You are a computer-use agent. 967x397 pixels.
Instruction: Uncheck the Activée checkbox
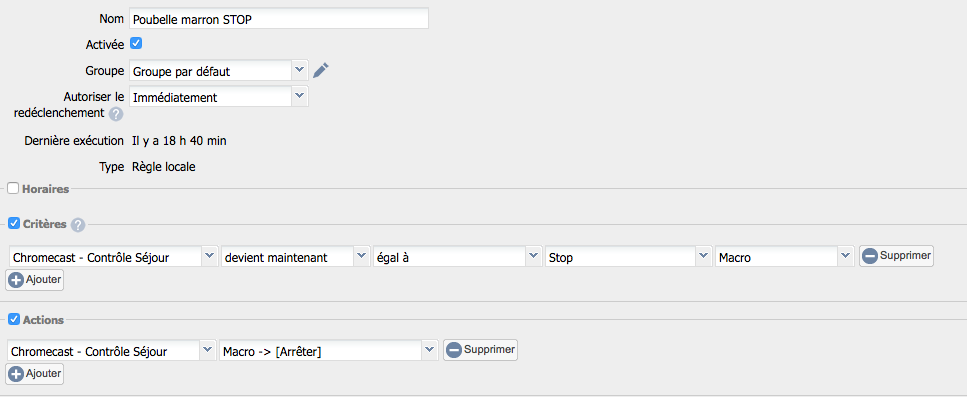[136, 44]
